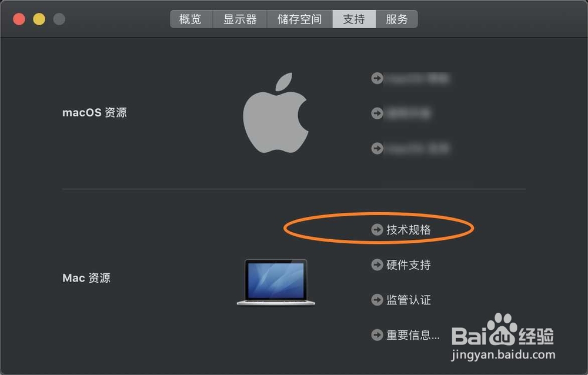Switch to the 概览 tab
Image resolution: width=588 pixels, height=375 pixels.
coord(191,19)
